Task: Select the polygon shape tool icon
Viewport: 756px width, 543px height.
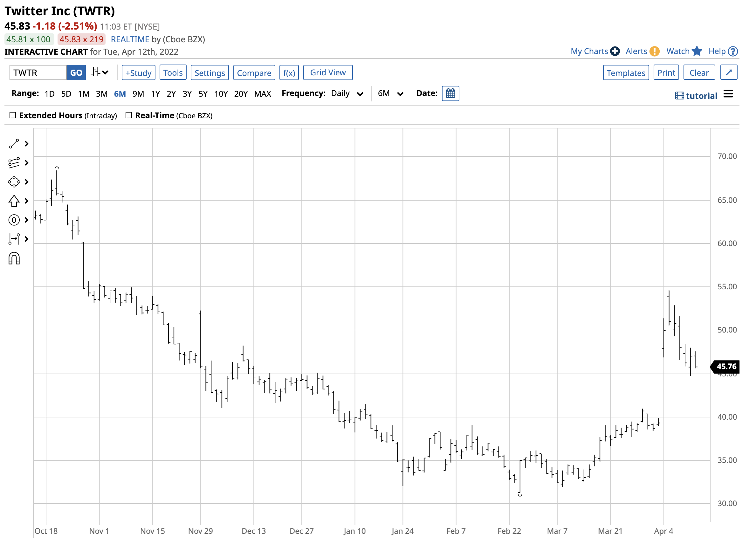Action: coord(14,182)
